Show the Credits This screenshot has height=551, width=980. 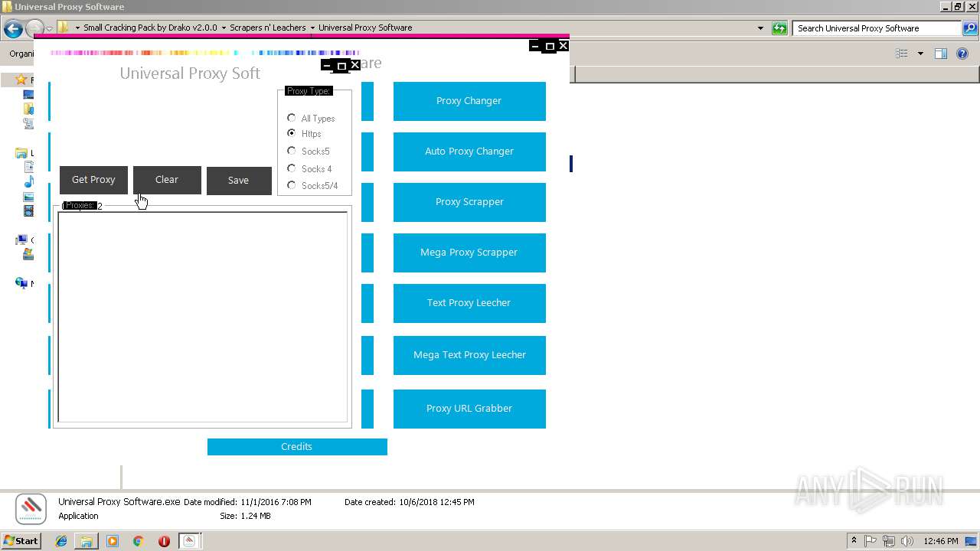(x=297, y=447)
